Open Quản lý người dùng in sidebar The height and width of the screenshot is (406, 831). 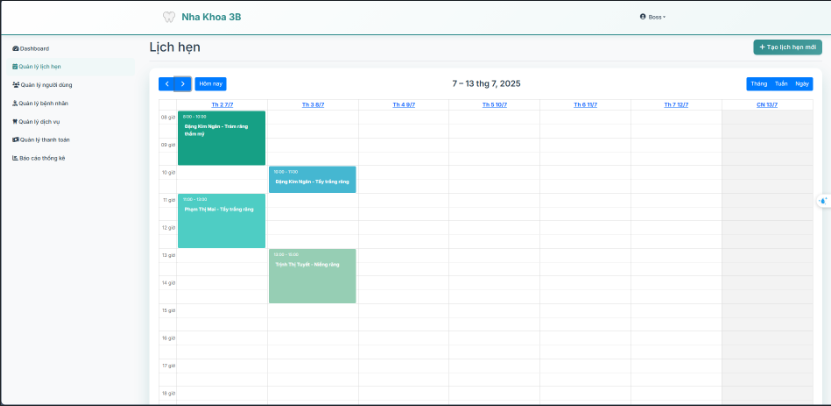pyautogui.click(x=45, y=85)
